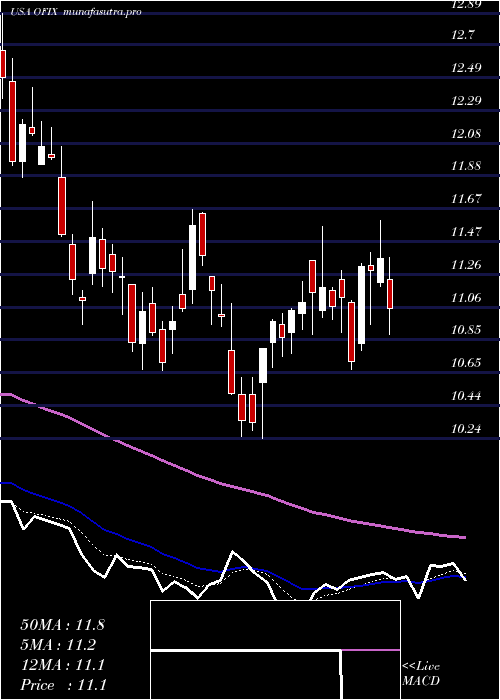Select the 12.29 price axis label

coord(467,101)
